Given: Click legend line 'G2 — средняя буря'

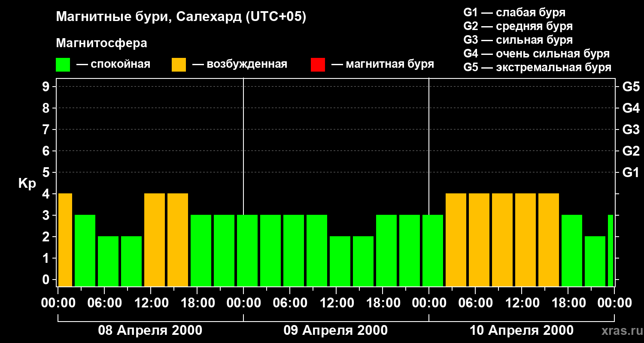Looking at the screenshot, I should tap(518, 26).
